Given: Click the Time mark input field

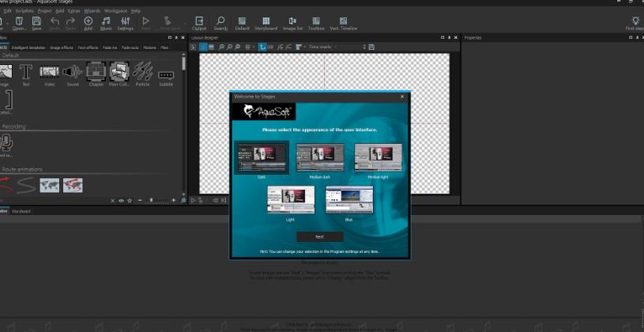Looking at the screenshot, I should (348, 47).
